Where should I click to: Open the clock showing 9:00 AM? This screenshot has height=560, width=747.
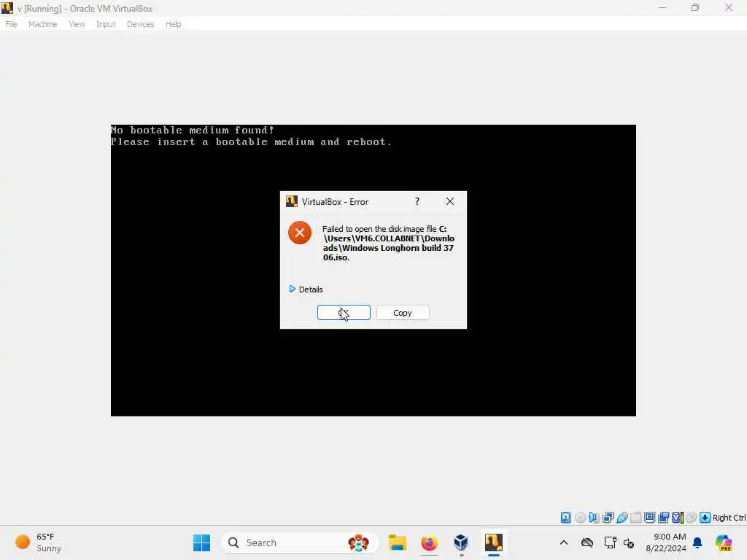point(665,542)
